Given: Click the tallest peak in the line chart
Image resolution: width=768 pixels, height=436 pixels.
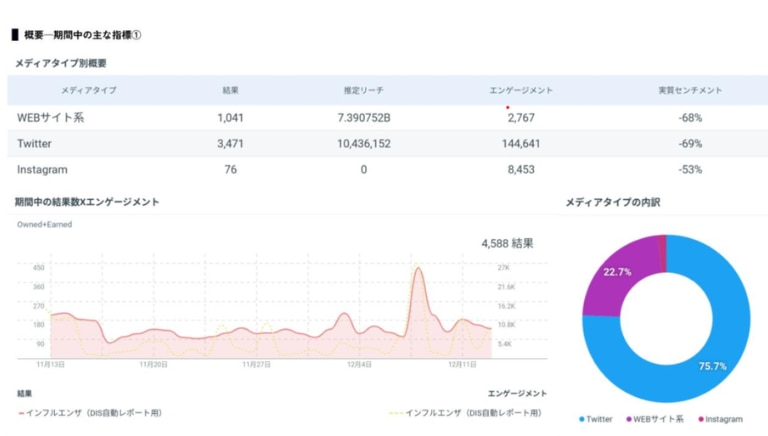Looking at the screenshot, I should 416,267.
